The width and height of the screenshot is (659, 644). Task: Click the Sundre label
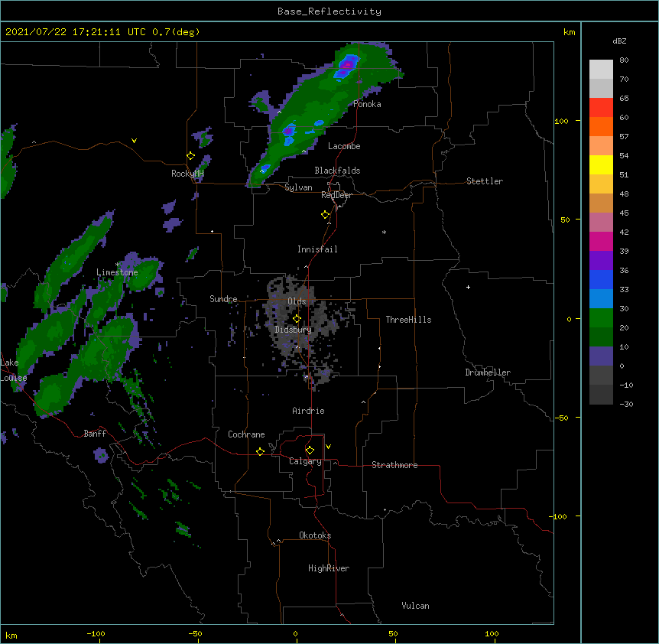tap(223, 299)
